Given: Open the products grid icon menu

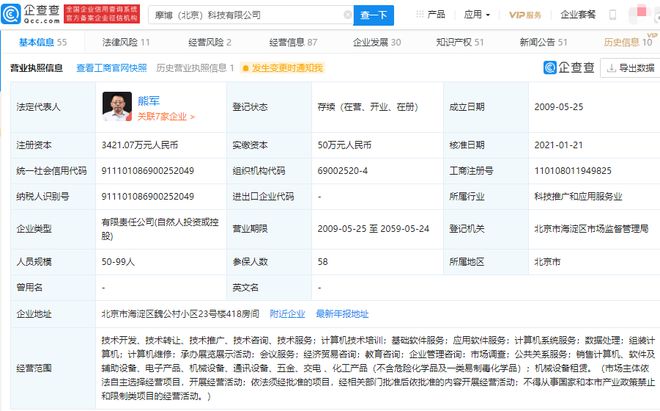Looking at the screenshot, I should click(419, 14).
